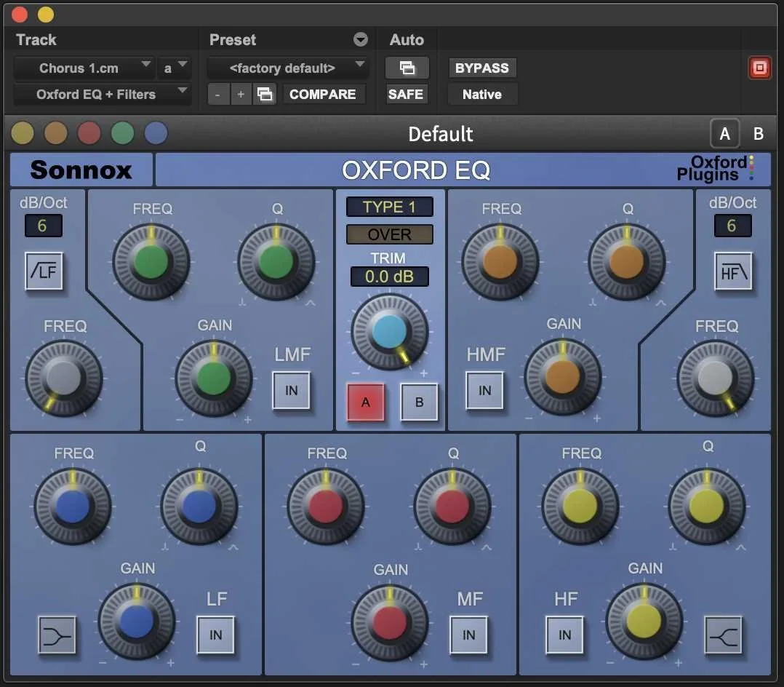Select the B settings button below trim
The height and width of the screenshot is (687, 784).
[419, 402]
